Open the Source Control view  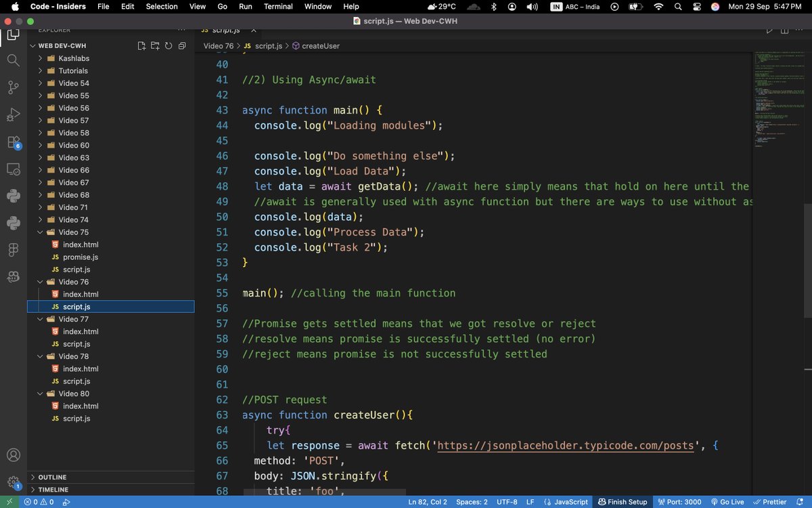pyautogui.click(x=13, y=87)
